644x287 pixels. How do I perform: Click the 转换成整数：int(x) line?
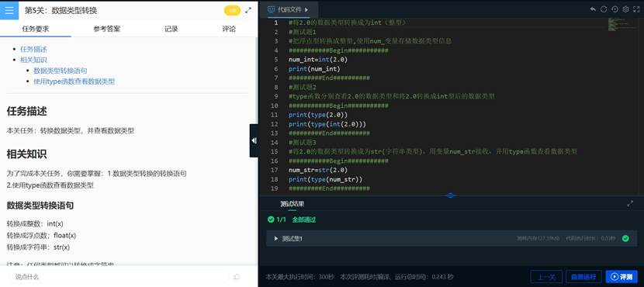point(35,223)
